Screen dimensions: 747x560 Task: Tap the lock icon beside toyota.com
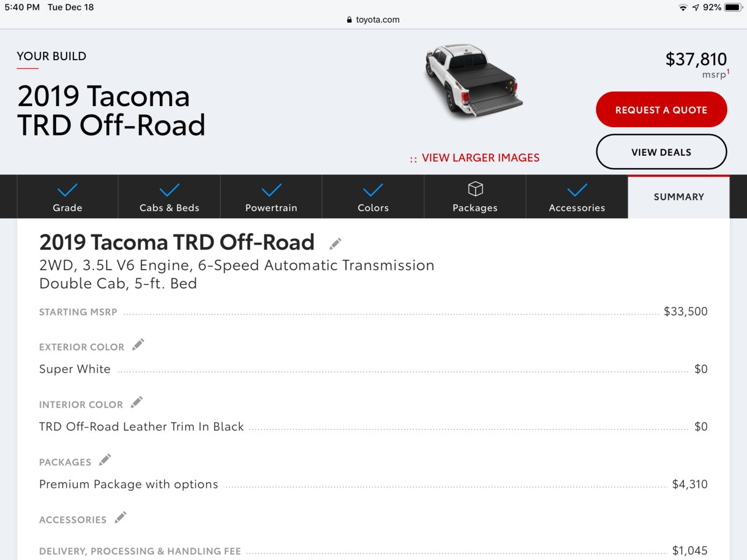349,20
